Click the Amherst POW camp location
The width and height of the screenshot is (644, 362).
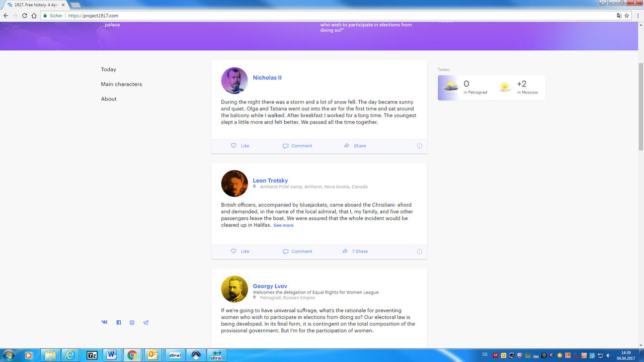click(x=313, y=187)
